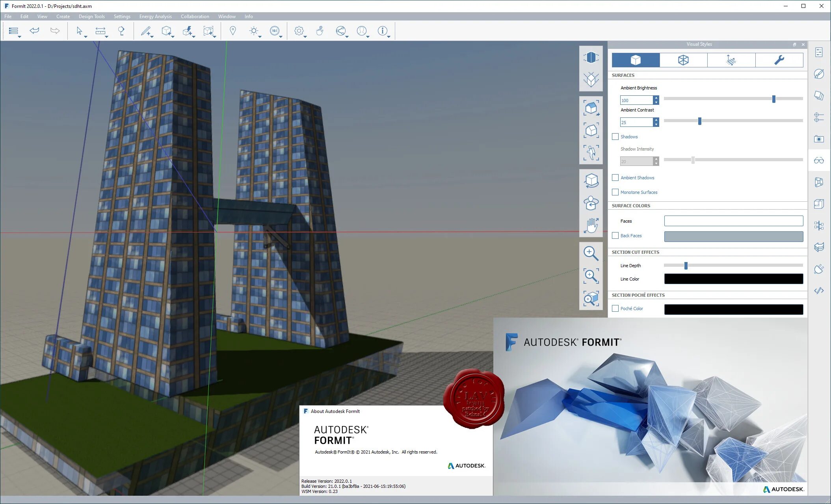Click the Scenes camera sidebar icon
The image size is (831, 504).
[x=819, y=139]
